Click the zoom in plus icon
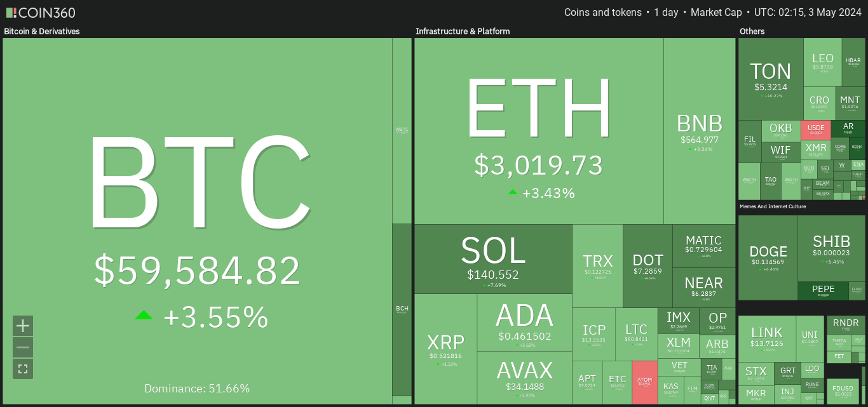 coord(23,326)
